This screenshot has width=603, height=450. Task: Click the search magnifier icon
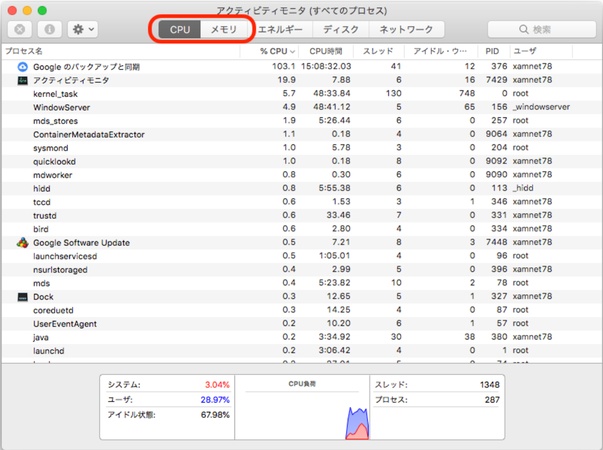(523, 30)
